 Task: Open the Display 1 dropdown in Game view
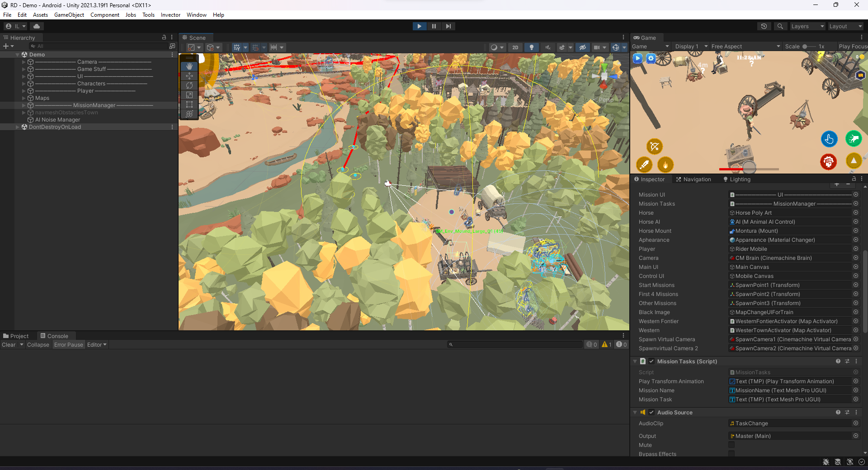pyautogui.click(x=691, y=47)
